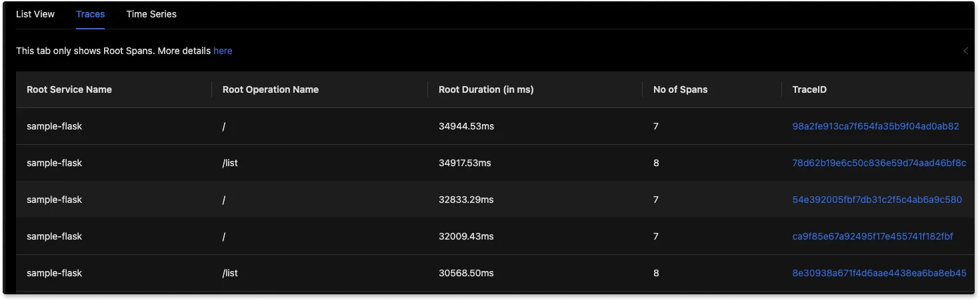This screenshot has height=301, width=980.
Task: Open trace 98a2fe913ca7f654fa35b9f04ad0ab82
Action: click(x=875, y=126)
